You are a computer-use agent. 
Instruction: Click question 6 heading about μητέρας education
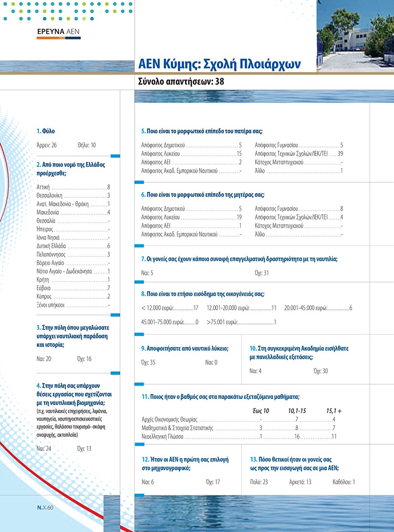[x=203, y=195]
